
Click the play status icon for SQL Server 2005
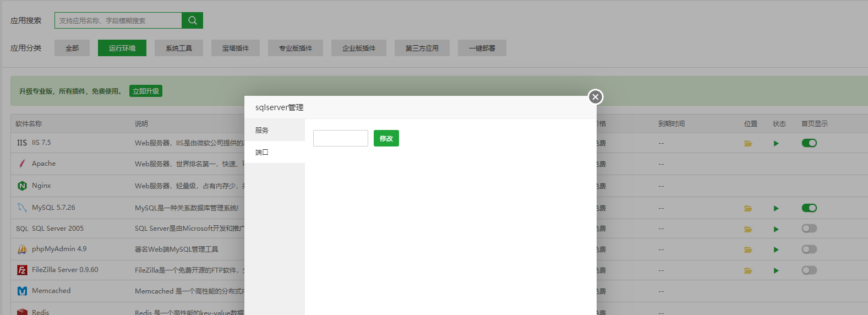pyautogui.click(x=776, y=229)
